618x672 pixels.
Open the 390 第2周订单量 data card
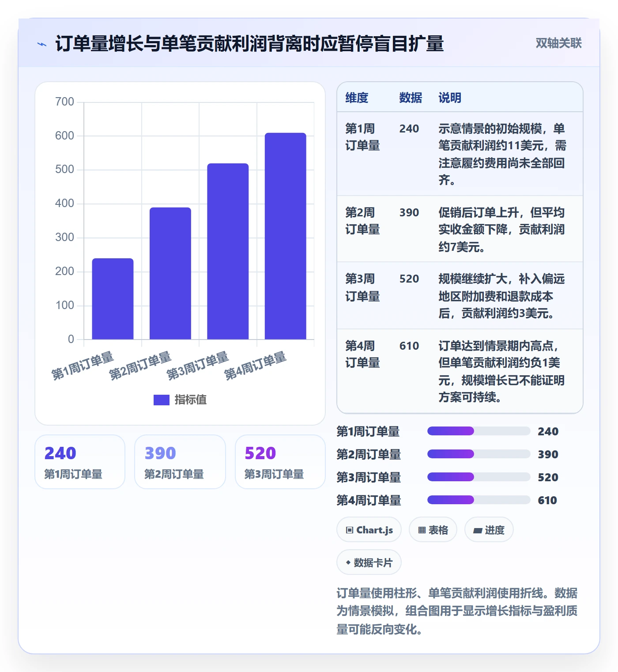pos(180,462)
